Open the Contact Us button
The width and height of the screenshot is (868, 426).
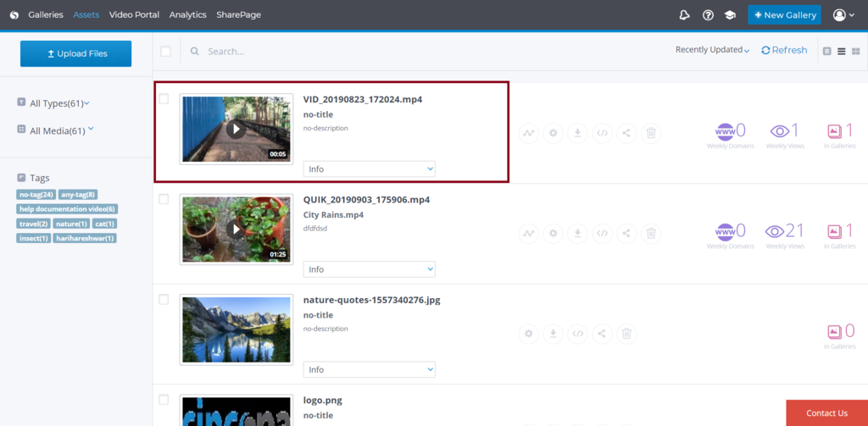(x=827, y=412)
